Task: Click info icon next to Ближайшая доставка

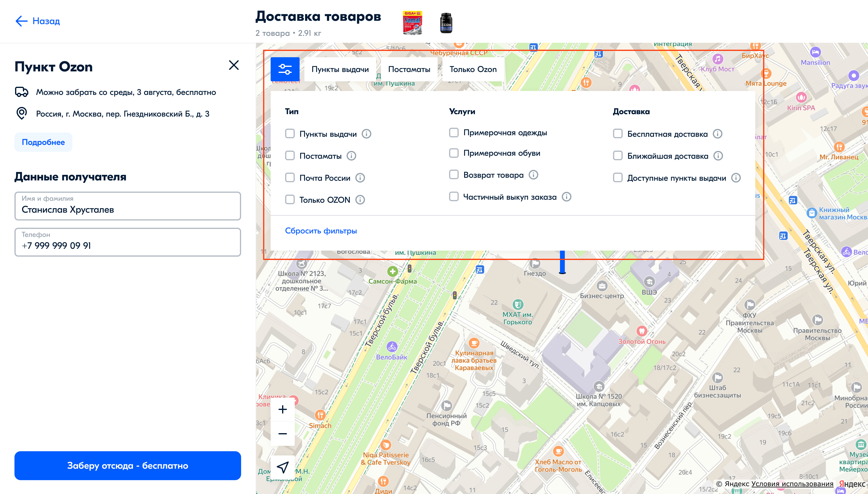Action: tap(718, 156)
